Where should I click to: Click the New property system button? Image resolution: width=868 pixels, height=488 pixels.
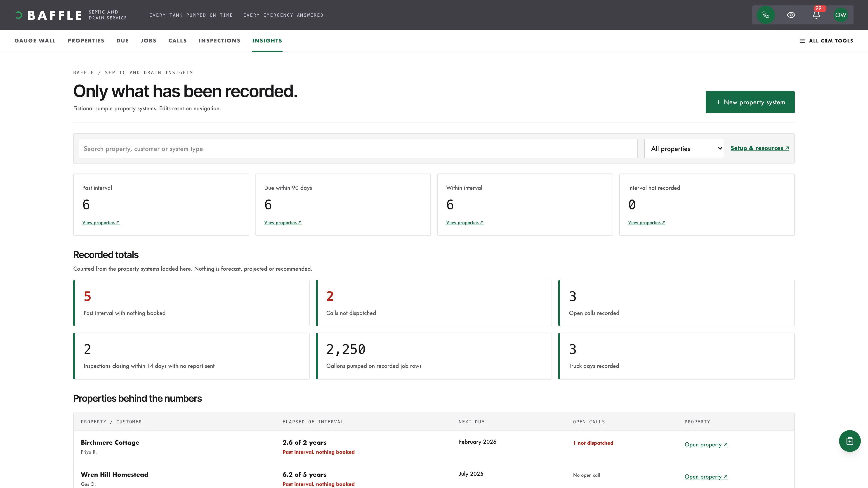coord(750,102)
